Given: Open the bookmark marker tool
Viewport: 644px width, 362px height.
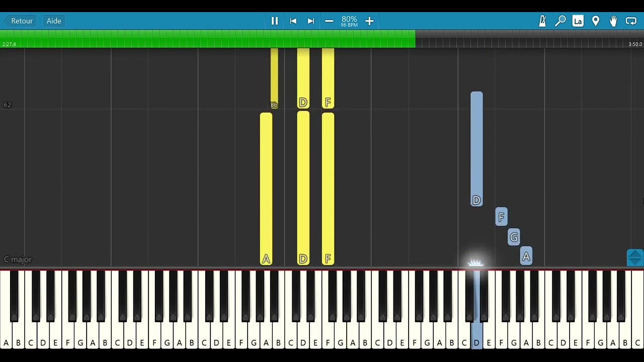Looking at the screenshot, I should point(596,21).
